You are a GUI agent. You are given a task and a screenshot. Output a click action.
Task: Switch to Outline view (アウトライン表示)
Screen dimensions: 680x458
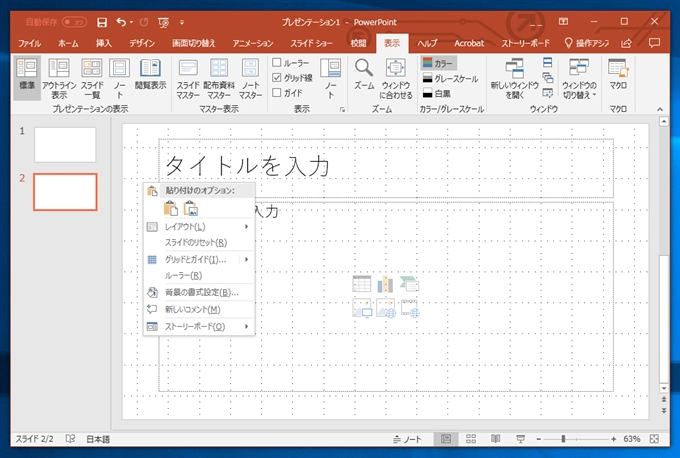point(60,76)
